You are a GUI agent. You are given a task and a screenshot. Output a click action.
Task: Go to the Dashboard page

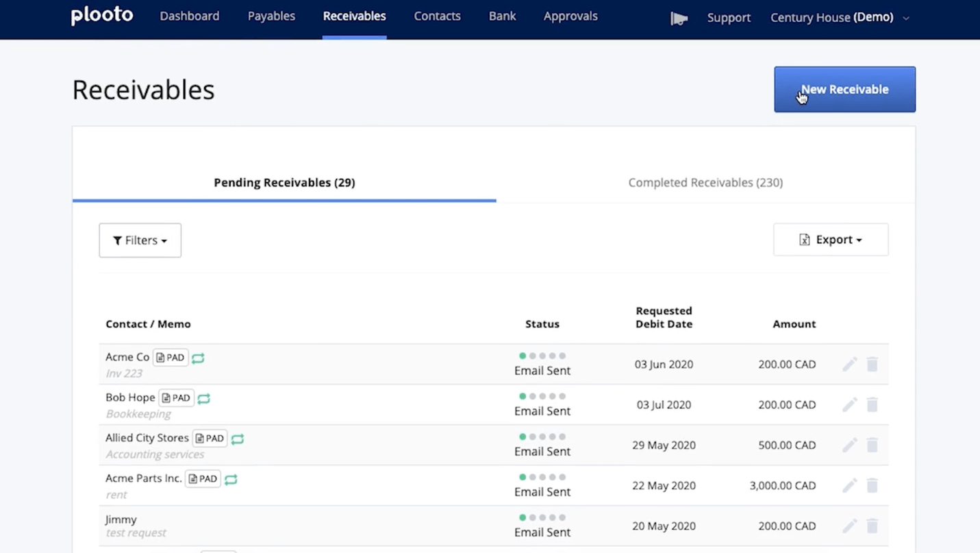point(190,16)
